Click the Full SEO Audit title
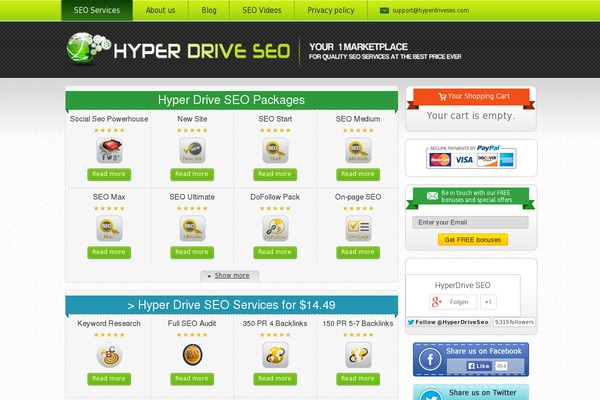The image size is (600, 400). pyautogui.click(x=192, y=323)
